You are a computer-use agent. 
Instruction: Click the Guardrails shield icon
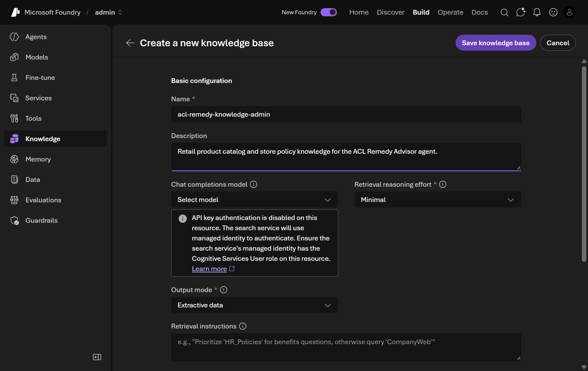pos(14,220)
